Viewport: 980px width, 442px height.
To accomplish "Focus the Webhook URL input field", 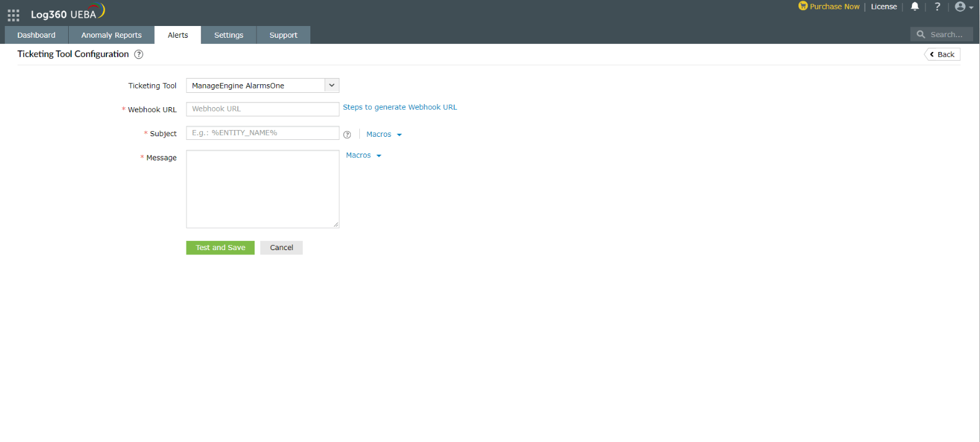I will pos(263,109).
